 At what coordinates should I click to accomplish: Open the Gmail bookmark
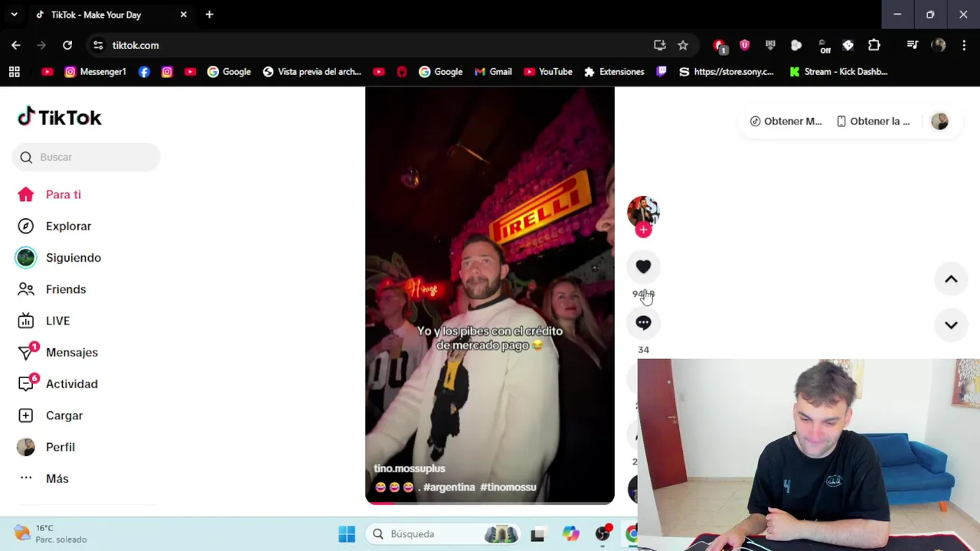[493, 72]
